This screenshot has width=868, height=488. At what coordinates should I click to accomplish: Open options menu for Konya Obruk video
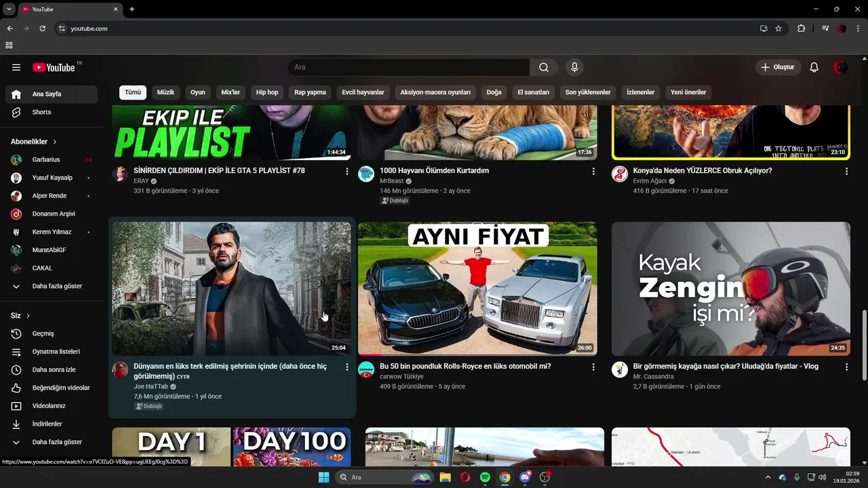(x=846, y=171)
